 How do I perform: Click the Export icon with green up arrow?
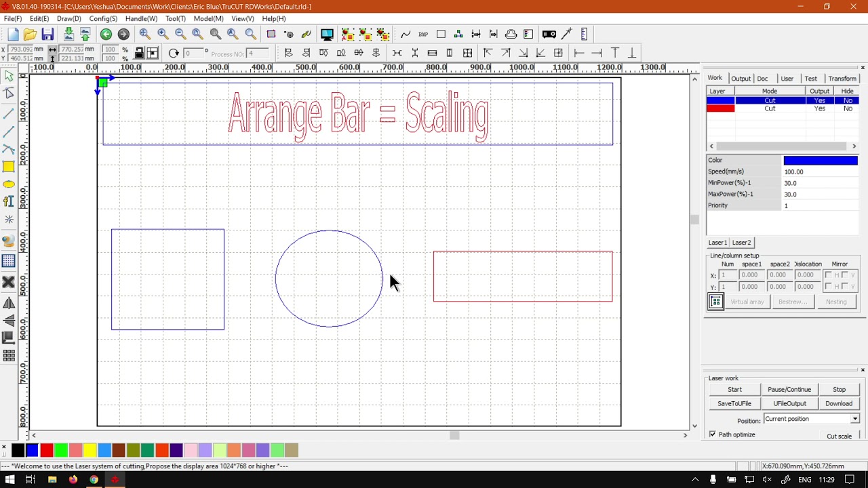click(x=85, y=35)
